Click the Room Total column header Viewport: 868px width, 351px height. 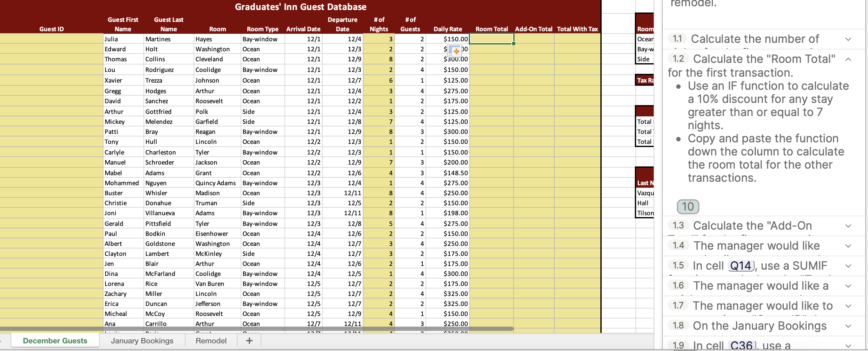point(491,29)
